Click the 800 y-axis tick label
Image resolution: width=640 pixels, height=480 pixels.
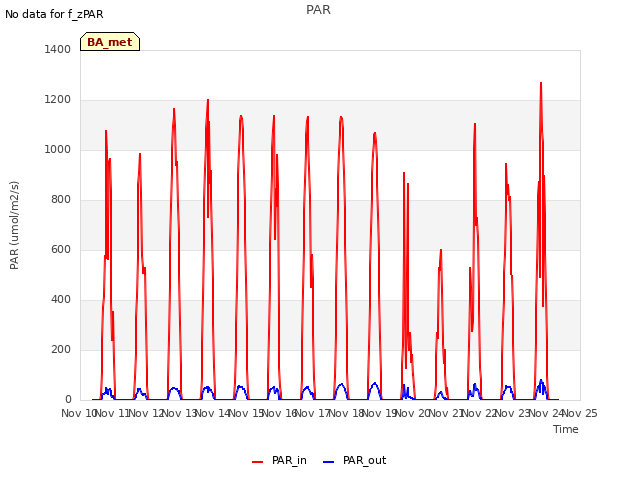coord(61,200)
